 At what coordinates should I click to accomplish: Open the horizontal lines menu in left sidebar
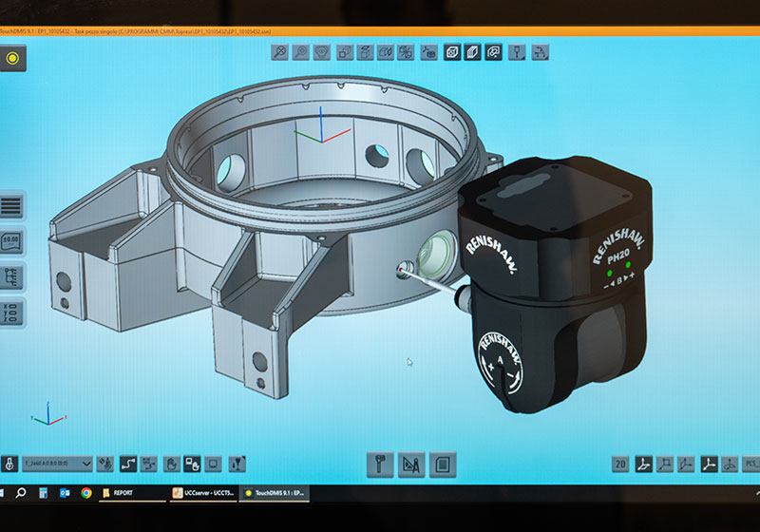(11, 206)
